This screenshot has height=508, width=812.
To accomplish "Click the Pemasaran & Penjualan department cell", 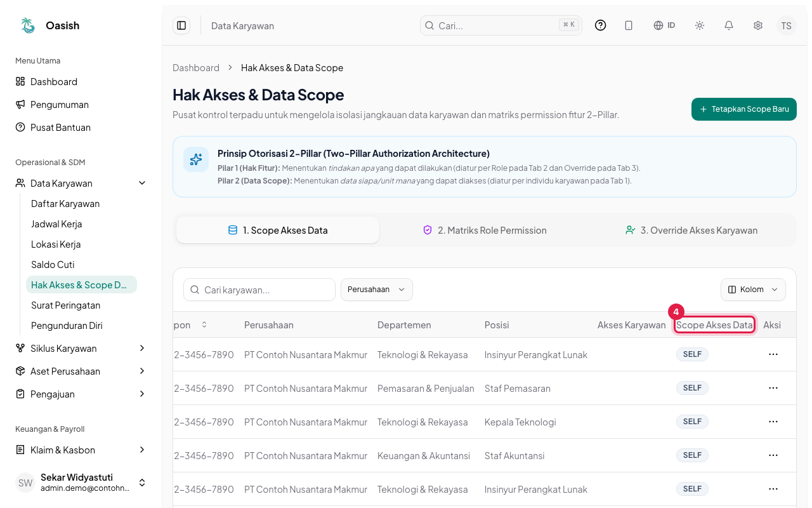I will pyautogui.click(x=426, y=388).
